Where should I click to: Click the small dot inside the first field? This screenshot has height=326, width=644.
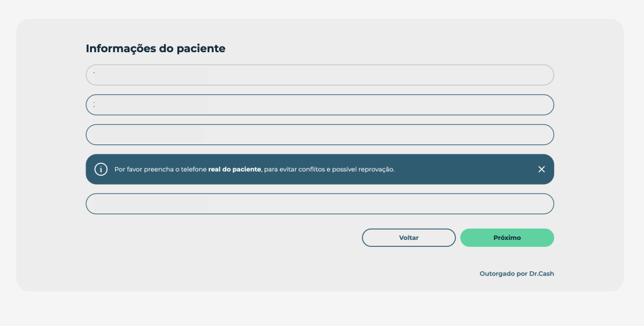click(94, 73)
